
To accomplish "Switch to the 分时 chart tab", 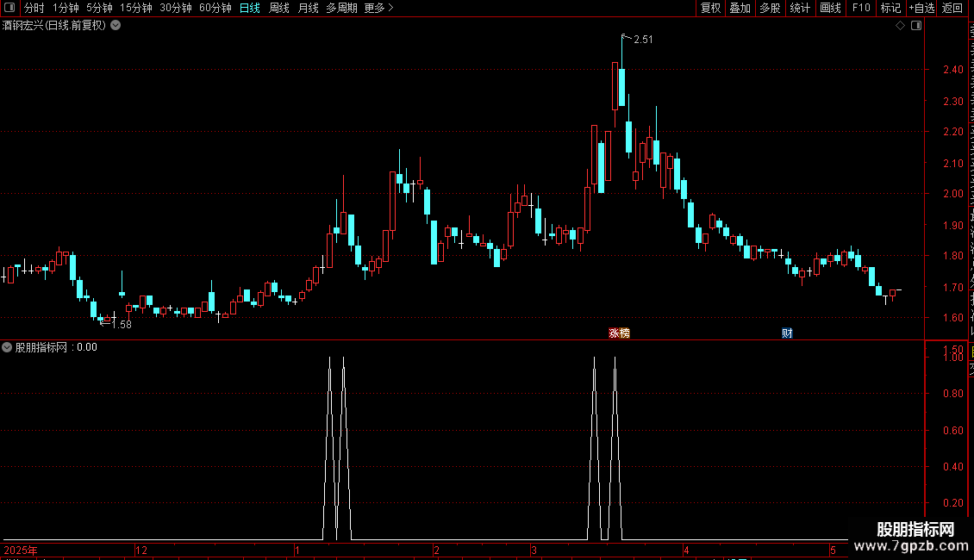I will pyautogui.click(x=34, y=8).
